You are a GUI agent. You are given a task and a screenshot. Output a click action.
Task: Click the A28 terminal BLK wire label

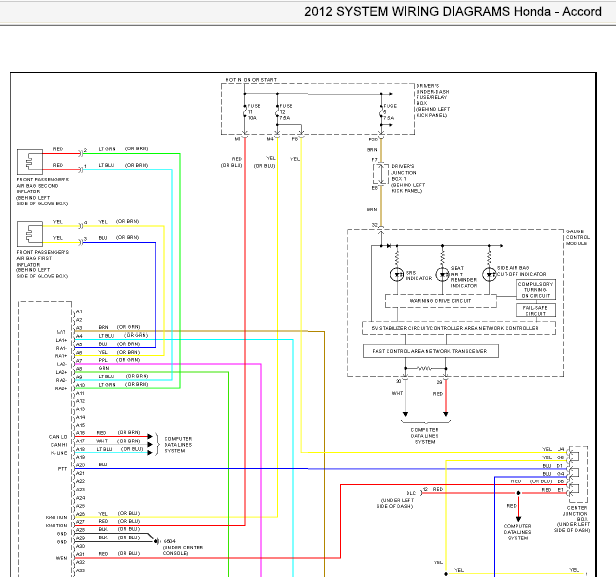pyautogui.click(x=103, y=529)
